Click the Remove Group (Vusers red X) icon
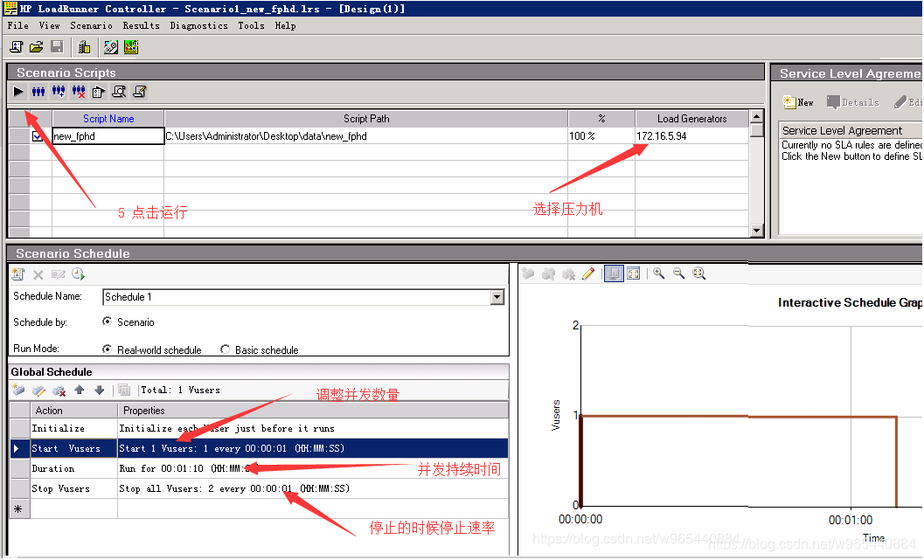The width and height of the screenshot is (924, 560). (x=79, y=92)
